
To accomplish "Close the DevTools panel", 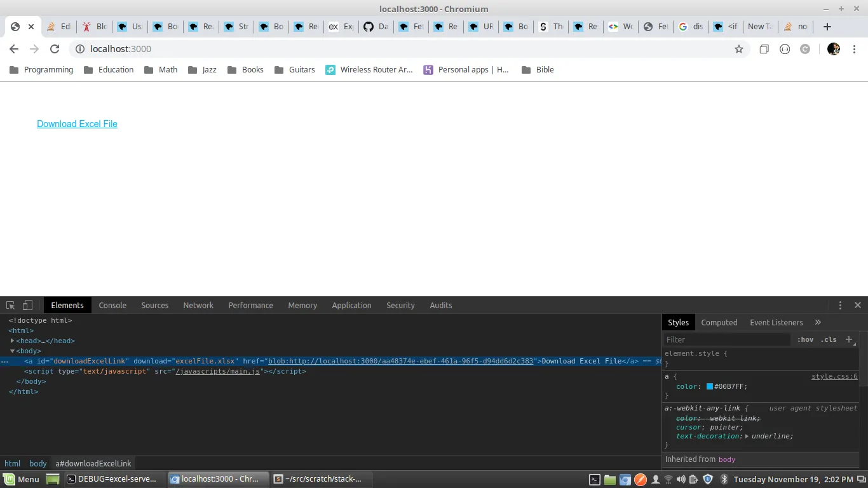I will tap(858, 305).
